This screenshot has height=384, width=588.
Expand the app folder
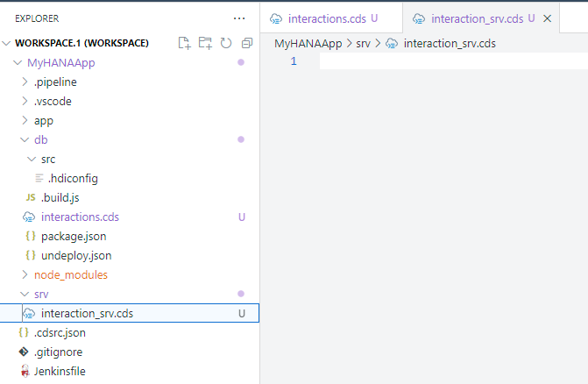coord(25,120)
